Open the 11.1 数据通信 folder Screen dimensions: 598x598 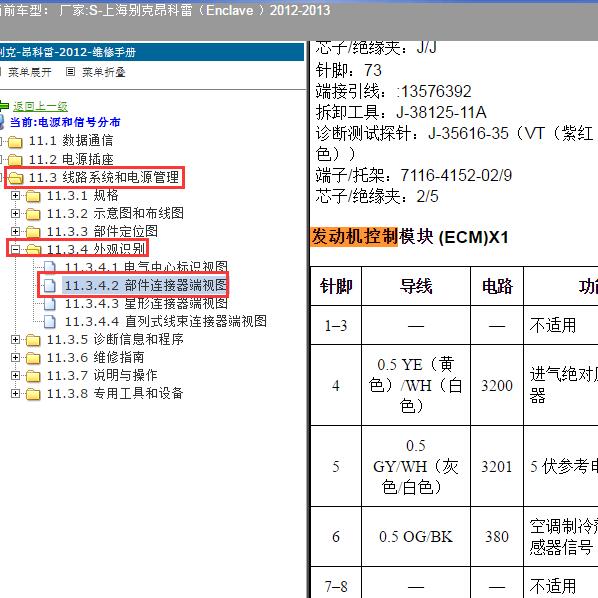tap(71, 141)
